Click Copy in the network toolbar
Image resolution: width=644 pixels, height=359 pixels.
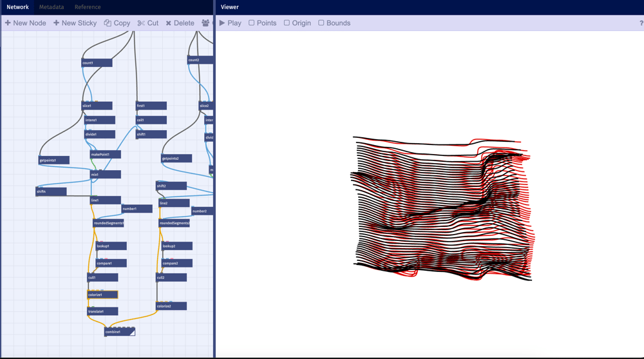117,23
